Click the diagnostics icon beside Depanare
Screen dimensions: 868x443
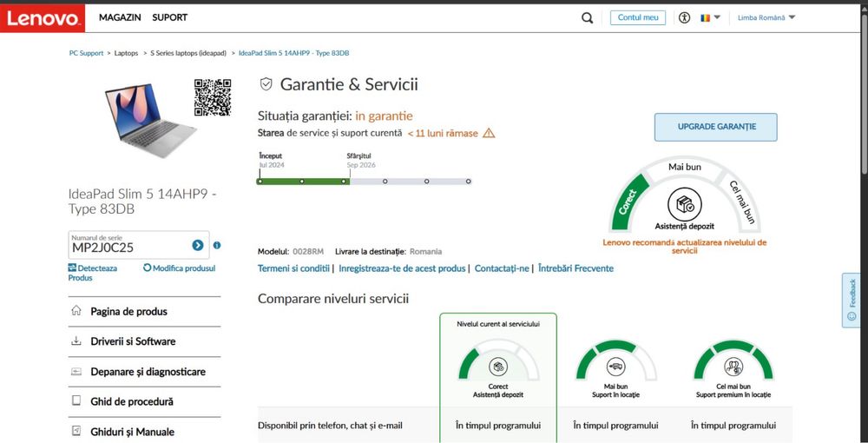[x=76, y=372]
